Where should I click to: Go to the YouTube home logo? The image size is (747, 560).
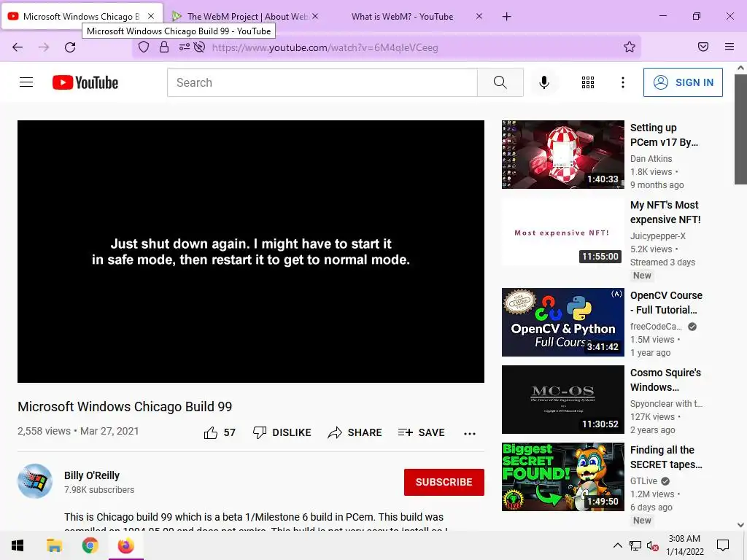85,82
